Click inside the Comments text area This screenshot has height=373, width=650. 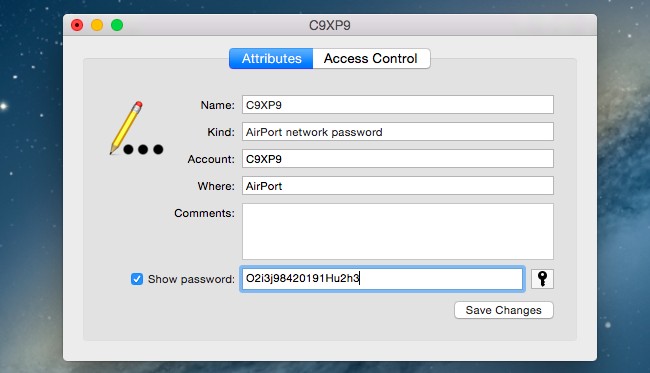(398, 231)
